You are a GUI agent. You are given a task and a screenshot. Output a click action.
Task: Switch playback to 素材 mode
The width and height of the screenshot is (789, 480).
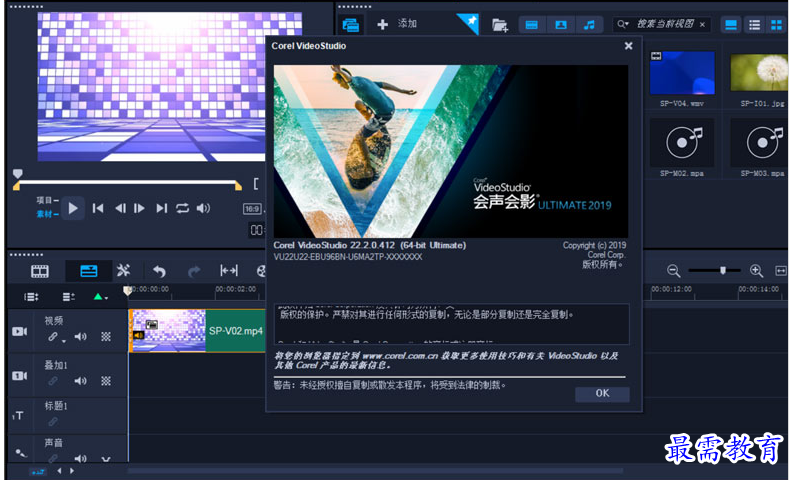click(x=47, y=214)
